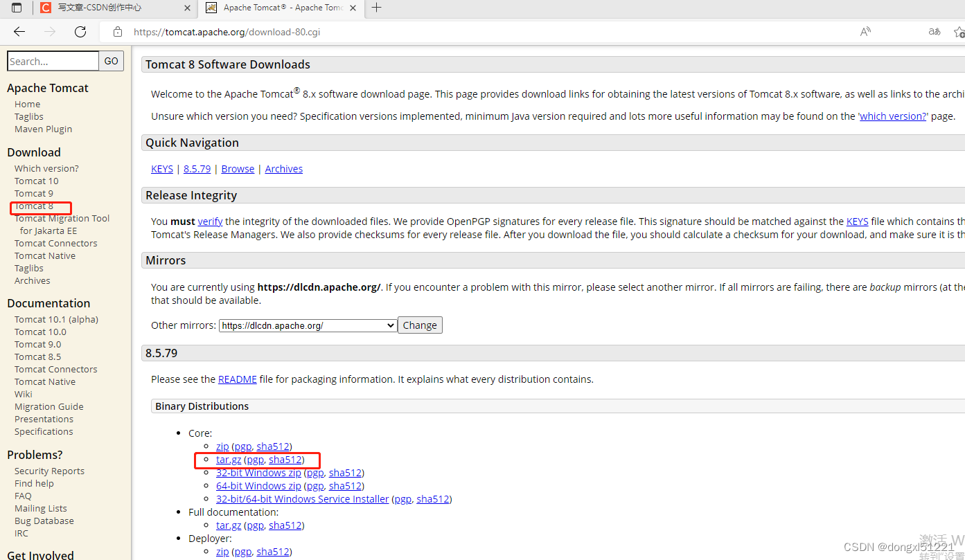Download Core 64-bit Windows zip
Screen dimensions: 965x560
(x=258, y=486)
